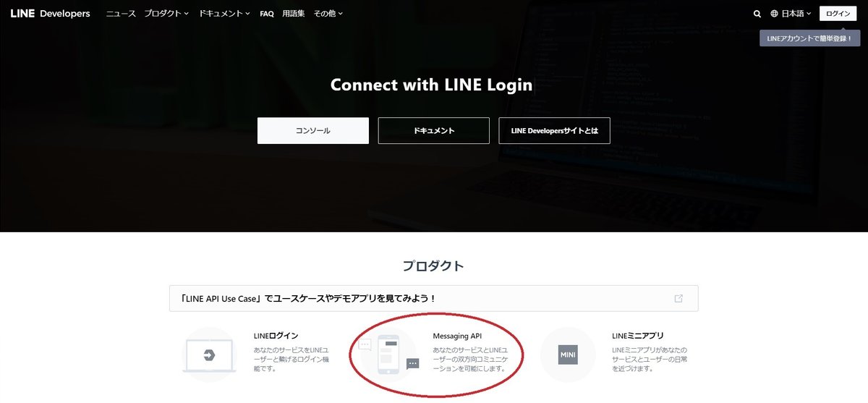Image resolution: width=868 pixels, height=403 pixels.
Task: Open the Messaging API product title
Action: [x=457, y=336]
